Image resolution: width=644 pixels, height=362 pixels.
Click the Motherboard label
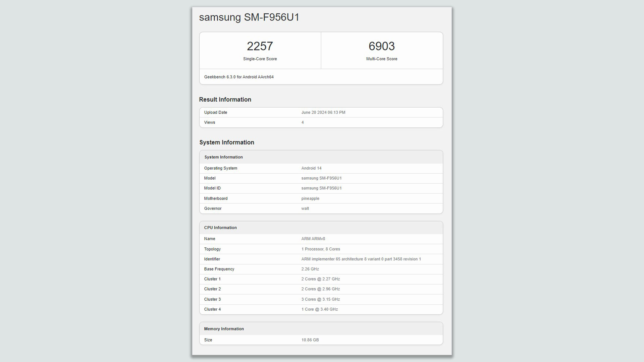pos(216,198)
